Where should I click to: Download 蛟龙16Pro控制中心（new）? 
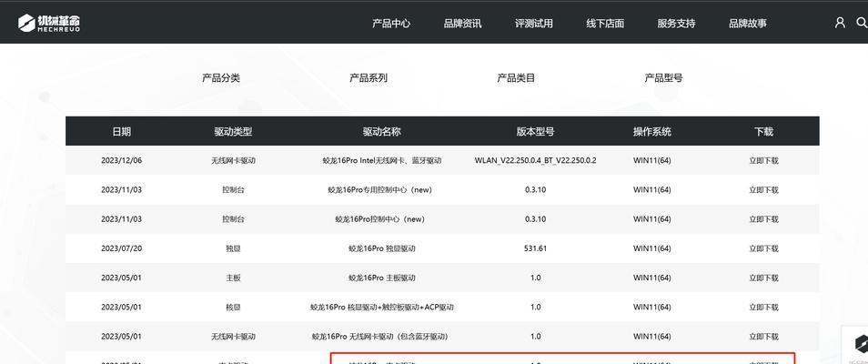(763, 218)
